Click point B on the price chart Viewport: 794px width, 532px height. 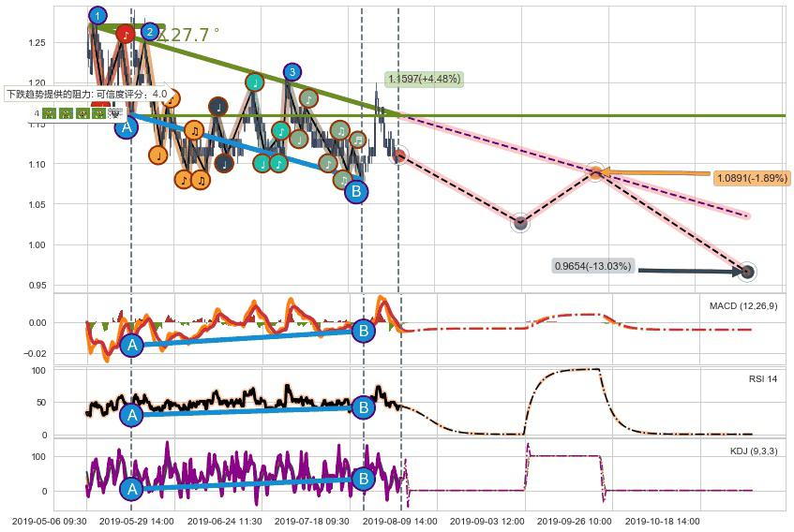point(355,192)
